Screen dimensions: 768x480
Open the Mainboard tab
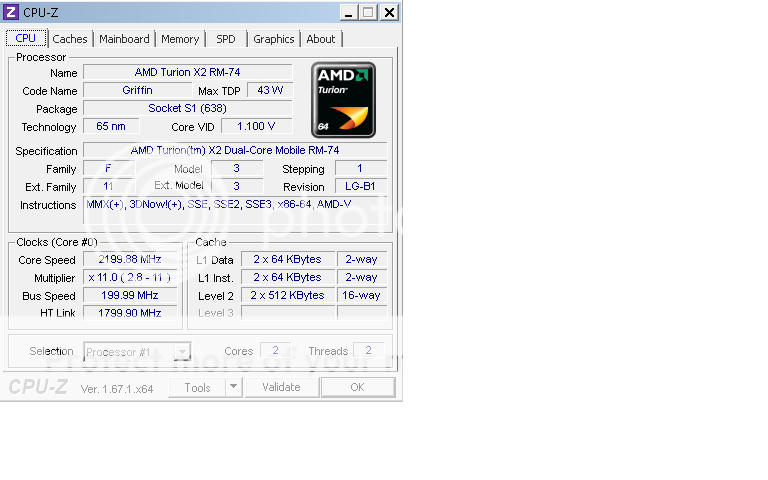[124, 39]
